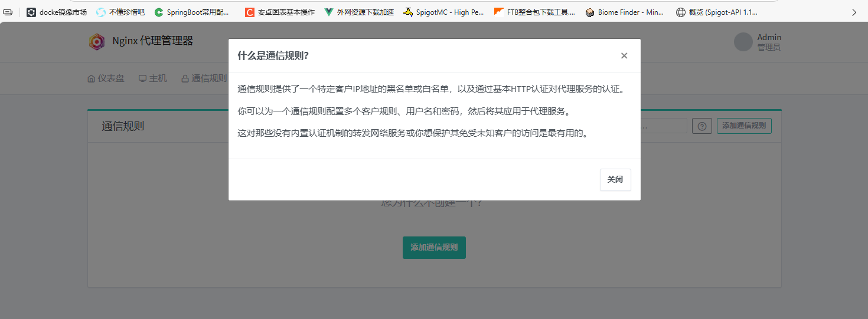Open the docke镜像市场 bookmark
The image size is (868, 319).
(x=57, y=12)
